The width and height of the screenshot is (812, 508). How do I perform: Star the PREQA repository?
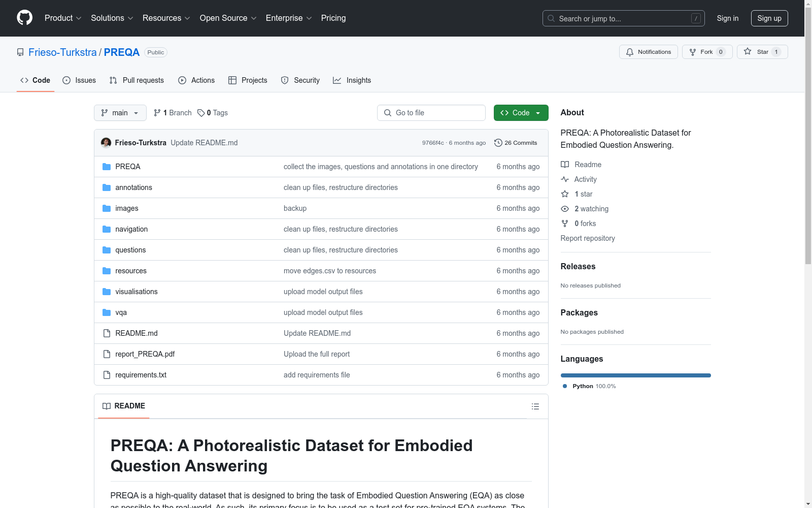point(762,52)
